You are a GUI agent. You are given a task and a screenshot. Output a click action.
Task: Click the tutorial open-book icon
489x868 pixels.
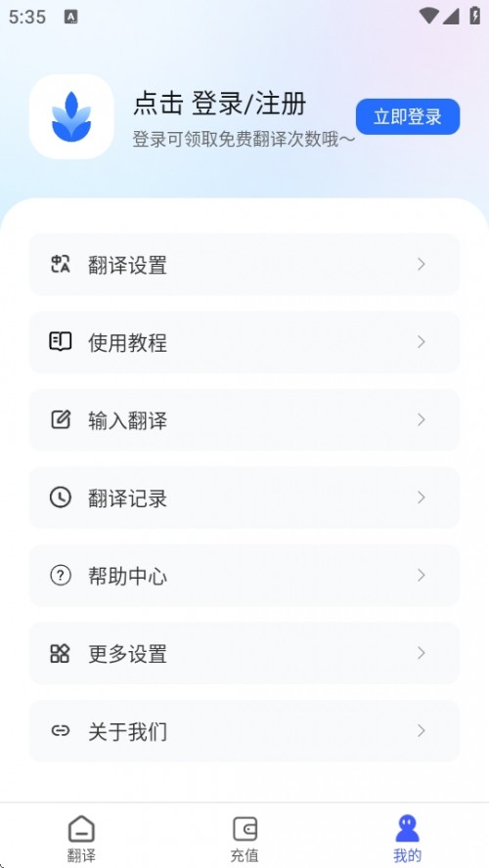(x=61, y=342)
